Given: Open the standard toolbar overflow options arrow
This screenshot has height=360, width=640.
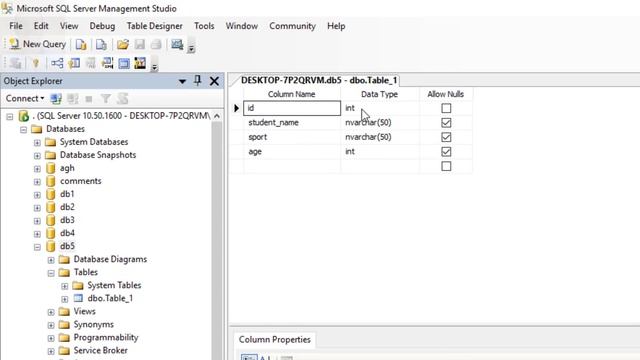Looking at the screenshot, I should point(191,49).
